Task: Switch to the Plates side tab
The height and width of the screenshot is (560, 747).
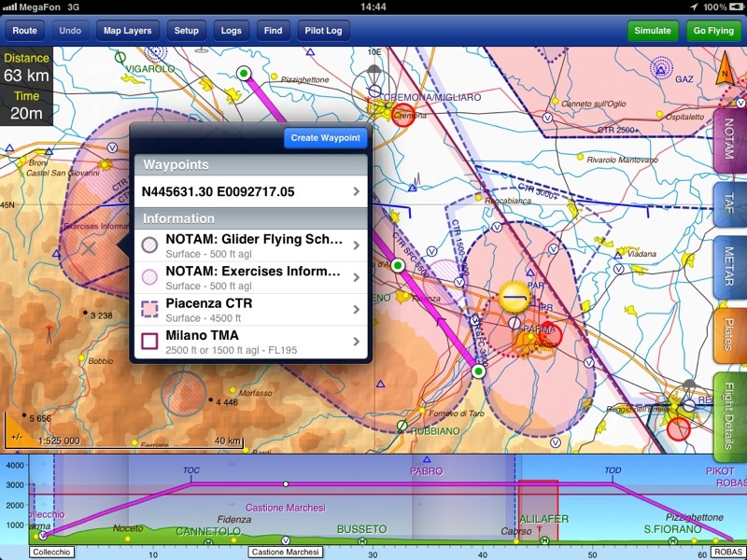Action: click(x=729, y=334)
